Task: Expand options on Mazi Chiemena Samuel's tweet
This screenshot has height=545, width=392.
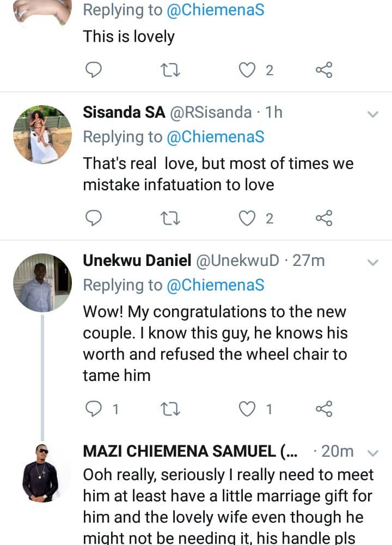Action: [373, 453]
